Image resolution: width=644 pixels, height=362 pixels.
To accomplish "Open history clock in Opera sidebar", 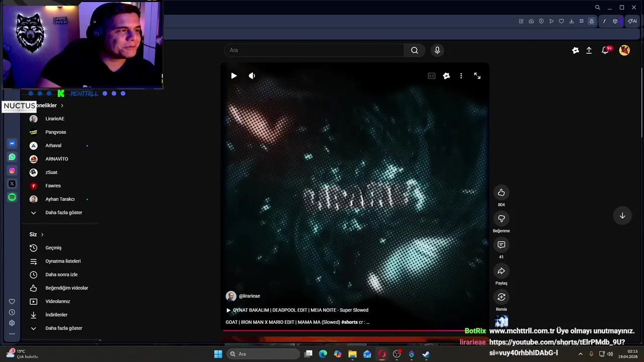I will point(12,312).
